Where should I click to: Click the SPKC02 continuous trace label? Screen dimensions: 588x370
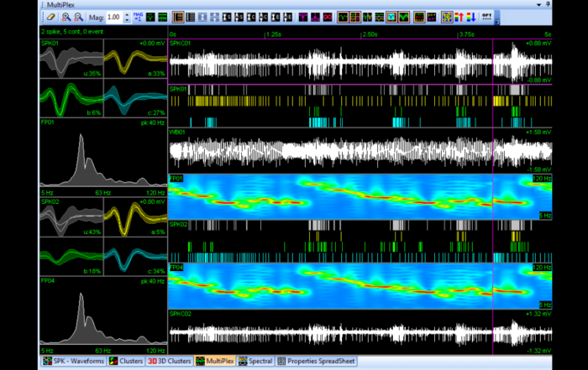[x=181, y=314]
